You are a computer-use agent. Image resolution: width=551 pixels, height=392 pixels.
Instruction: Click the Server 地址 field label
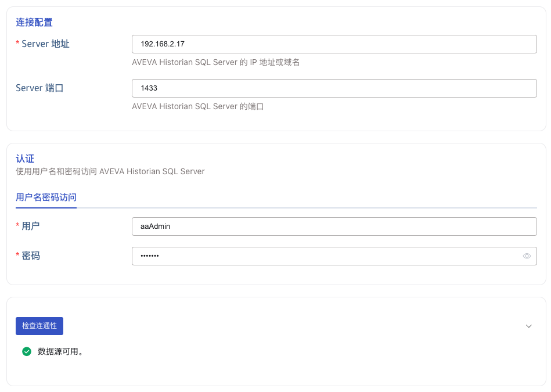[x=45, y=44]
